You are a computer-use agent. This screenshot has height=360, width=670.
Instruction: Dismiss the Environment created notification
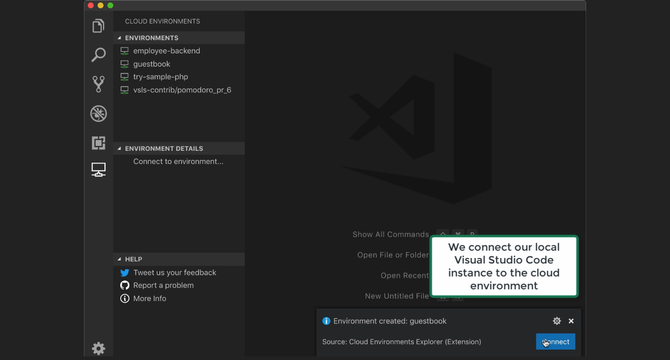(571, 321)
